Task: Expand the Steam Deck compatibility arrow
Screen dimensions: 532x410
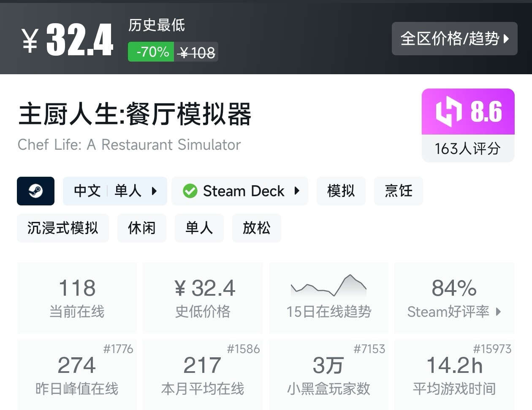Action: (x=297, y=191)
